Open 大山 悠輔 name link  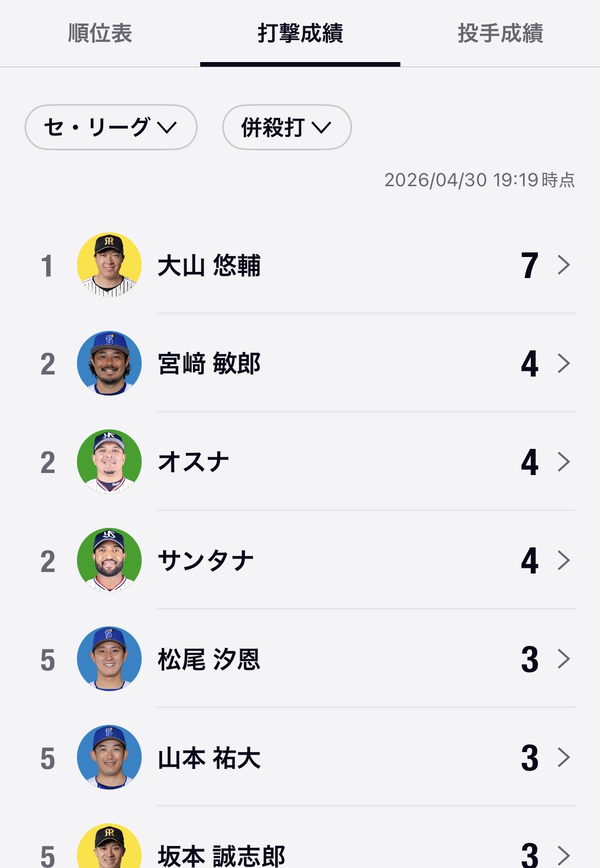click(x=209, y=266)
